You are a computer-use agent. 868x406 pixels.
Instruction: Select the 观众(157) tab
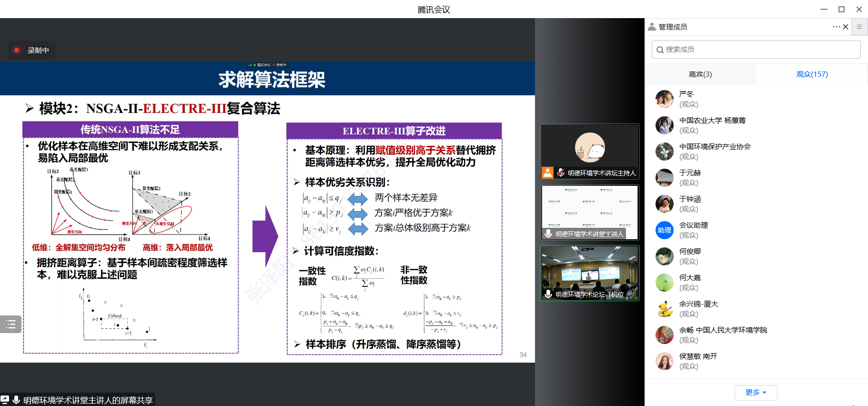812,74
